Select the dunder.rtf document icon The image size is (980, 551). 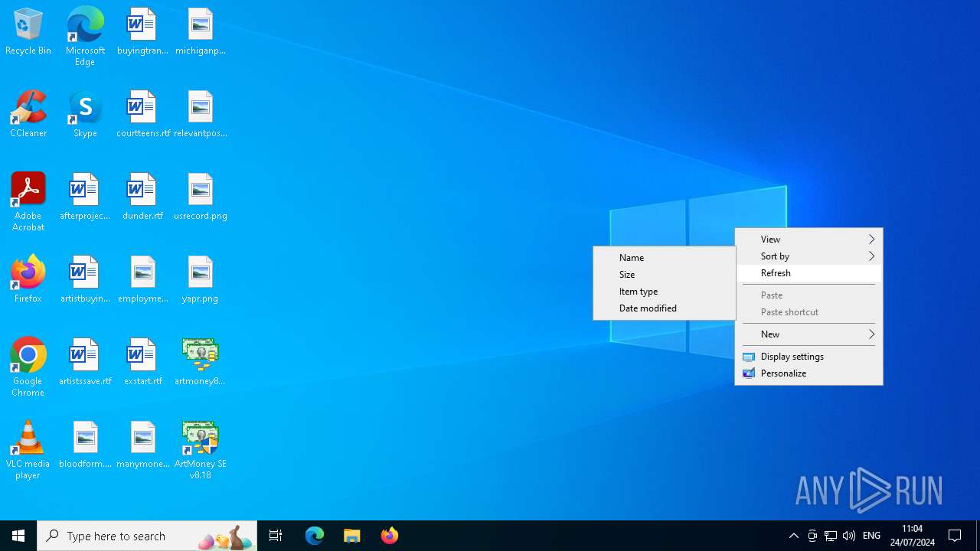coord(142,197)
